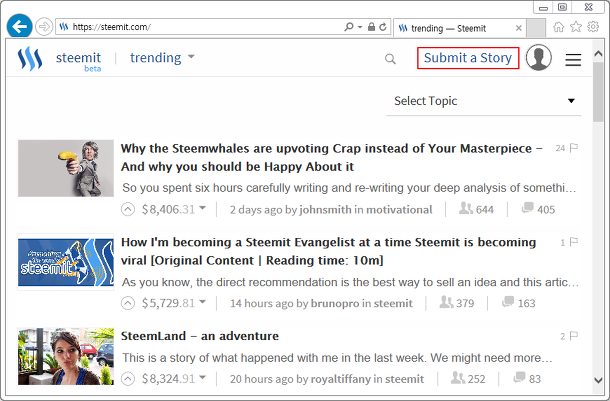610x401 pixels.
Task: Open comments on the Steemwhales post
Action: [x=538, y=209]
